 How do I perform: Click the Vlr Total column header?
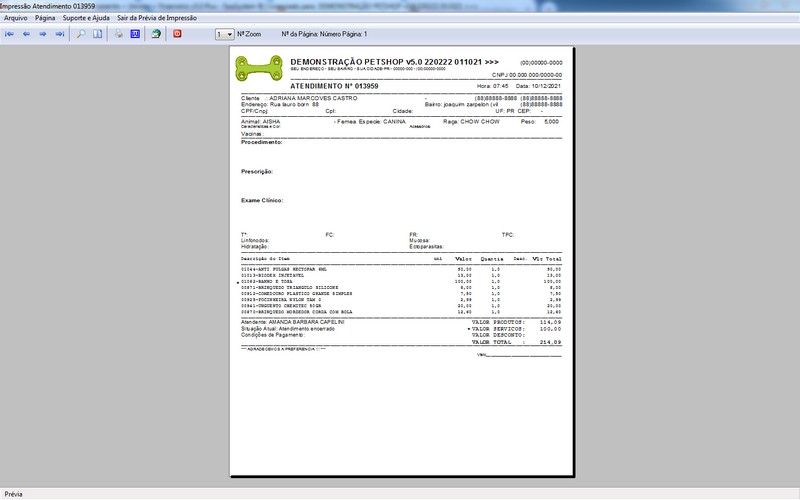[x=546, y=259]
